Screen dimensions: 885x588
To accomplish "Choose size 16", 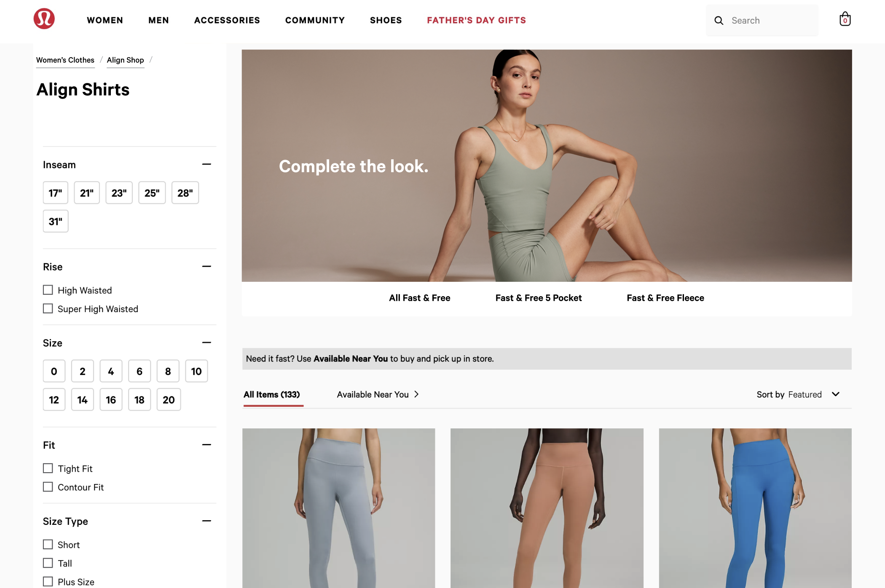I will click(111, 400).
